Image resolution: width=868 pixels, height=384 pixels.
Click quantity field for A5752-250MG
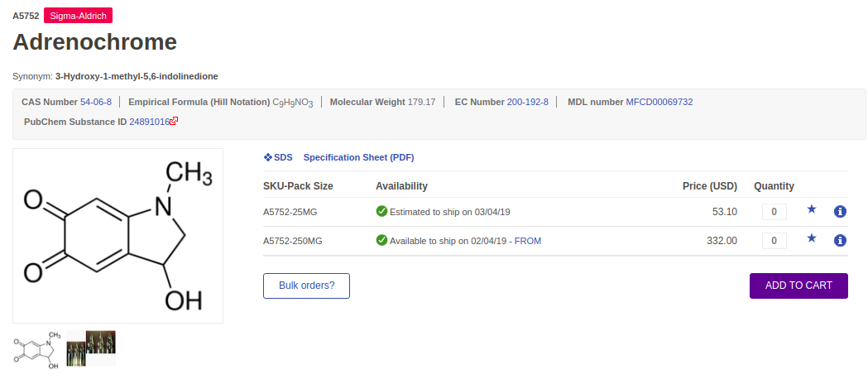(774, 241)
